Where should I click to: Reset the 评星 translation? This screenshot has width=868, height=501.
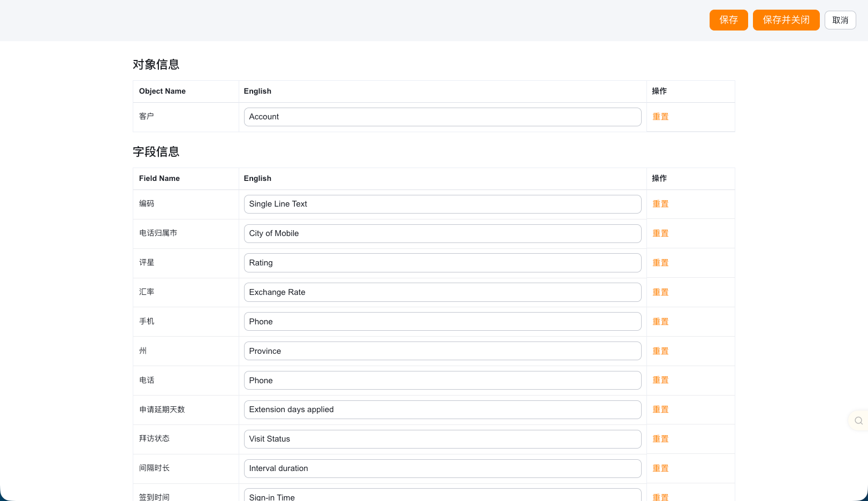(x=660, y=263)
